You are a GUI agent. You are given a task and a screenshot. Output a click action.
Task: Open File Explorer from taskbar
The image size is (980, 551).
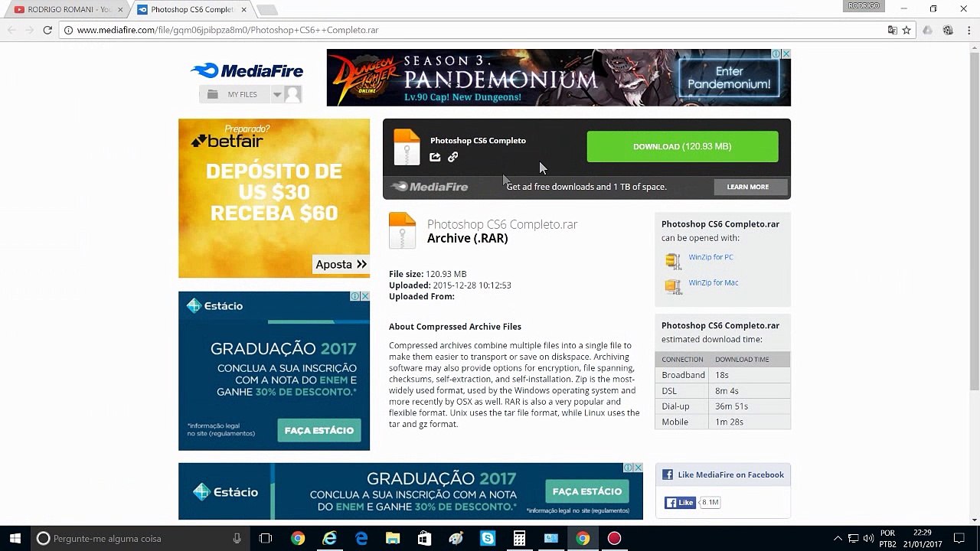tap(393, 539)
